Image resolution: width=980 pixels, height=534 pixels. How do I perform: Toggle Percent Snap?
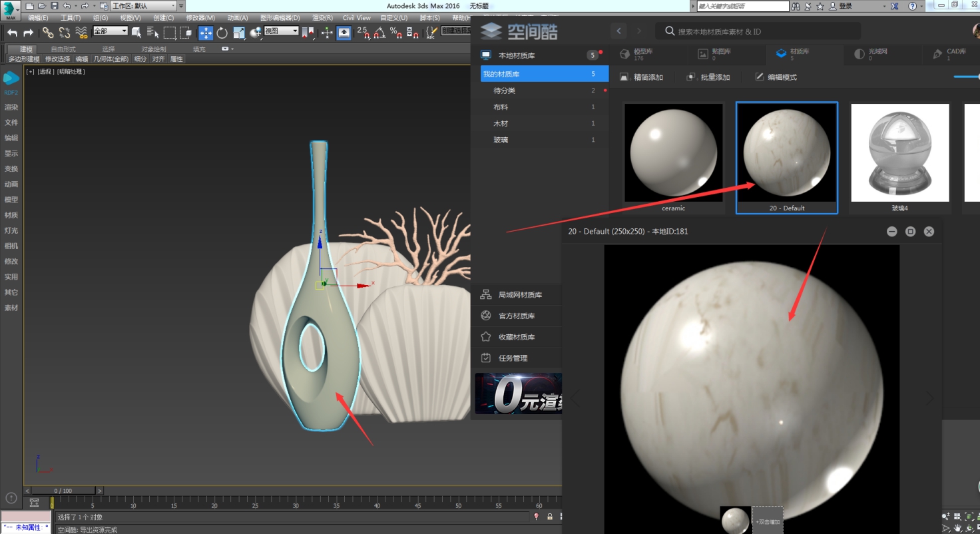(x=396, y=32)
